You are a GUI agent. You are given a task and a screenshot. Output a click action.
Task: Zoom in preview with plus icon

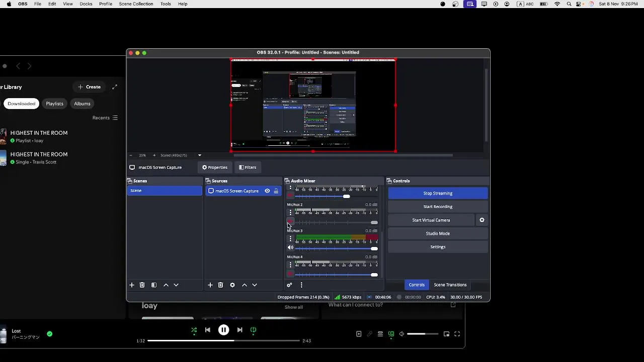click(154, 155)
